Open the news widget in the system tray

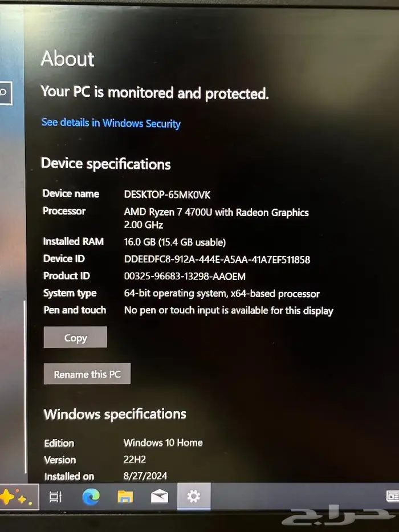pyautogui.click(x=393, y=497)
